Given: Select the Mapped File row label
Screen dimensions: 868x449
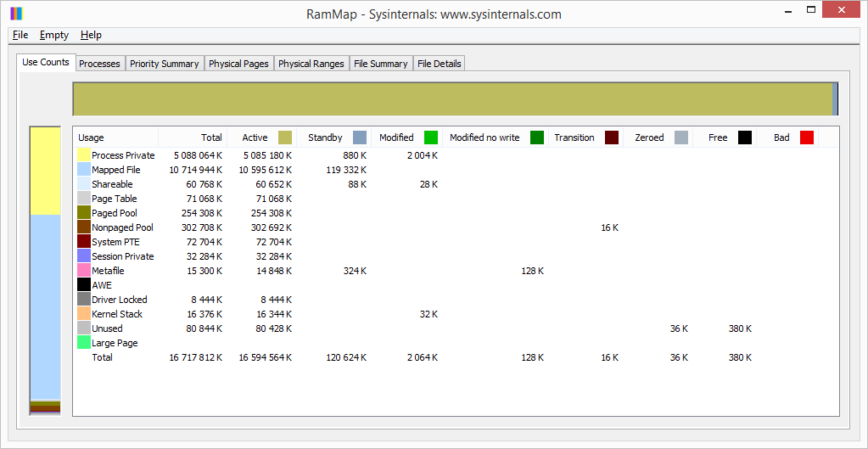Looking at the screenshot, I should coord(115,170).
